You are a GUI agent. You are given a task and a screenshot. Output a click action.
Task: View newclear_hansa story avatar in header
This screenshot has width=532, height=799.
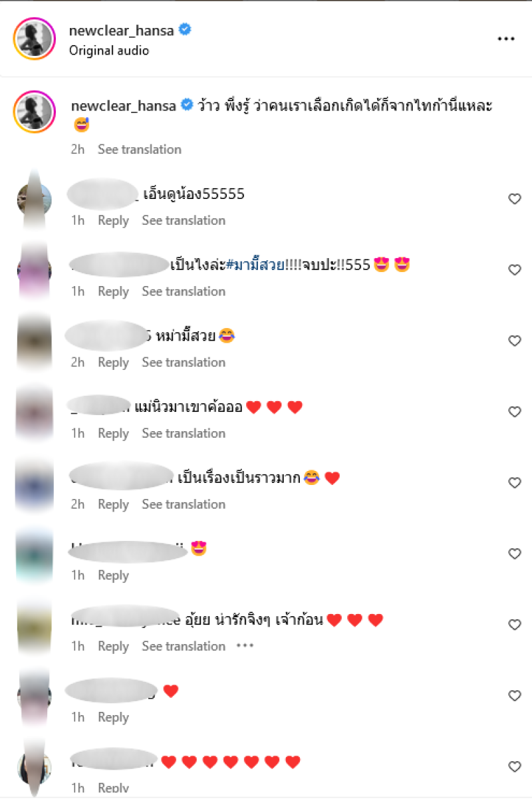pyautogui.click(x=34, y=39)
